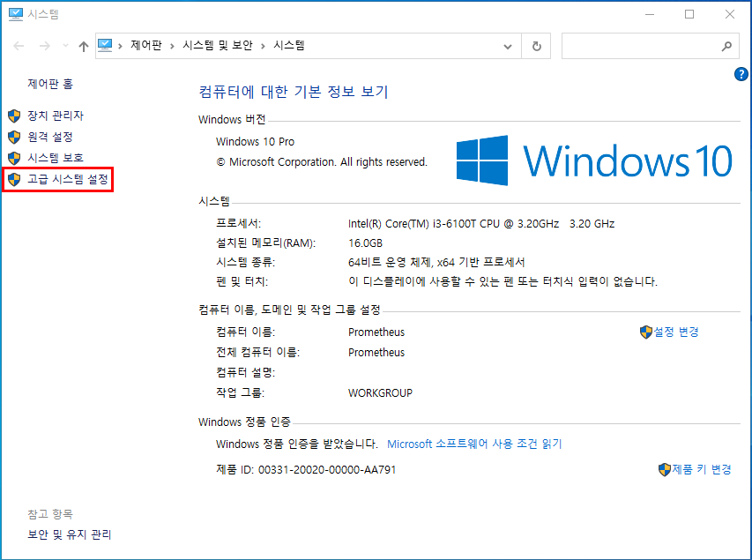Image resolution: width=752 pixels, height=560 pixels.
Task: Open Device Manager (장치 관리자) link
Action: click(56, 116)
